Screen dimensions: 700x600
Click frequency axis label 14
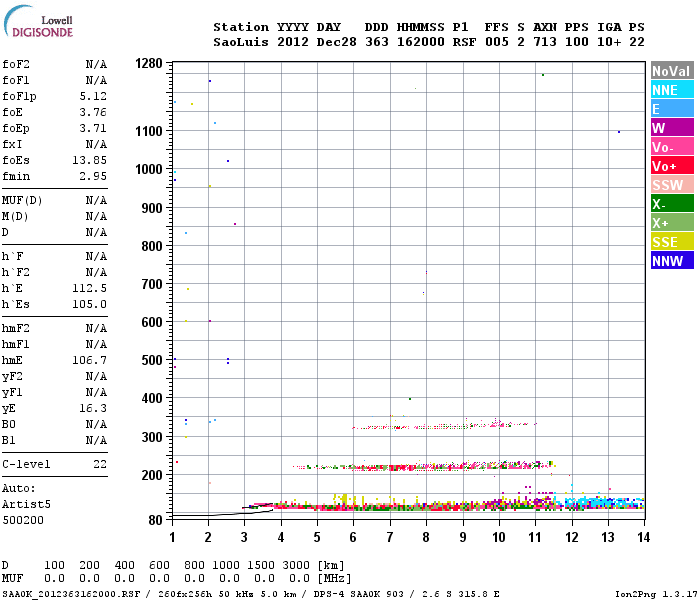tap(643, 538)
